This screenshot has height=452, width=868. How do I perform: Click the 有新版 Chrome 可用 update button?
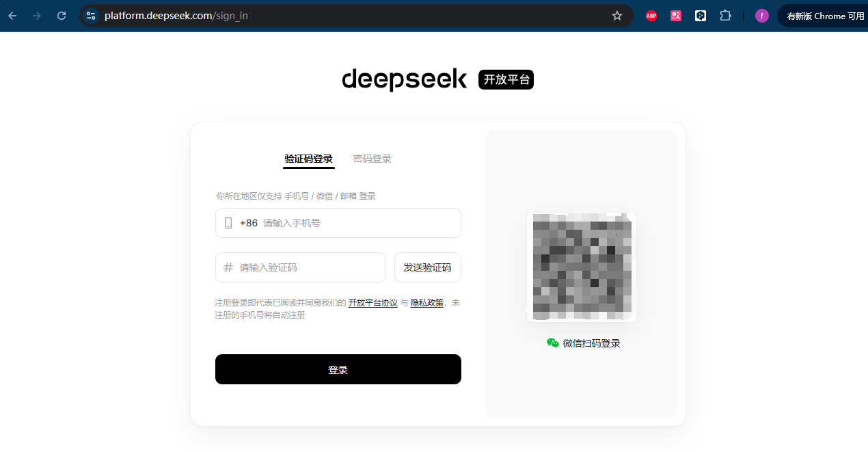point(824,16)
